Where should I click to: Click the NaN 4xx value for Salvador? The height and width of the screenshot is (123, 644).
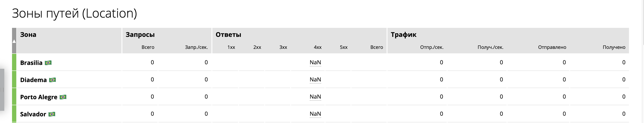(x=315, y=114)
